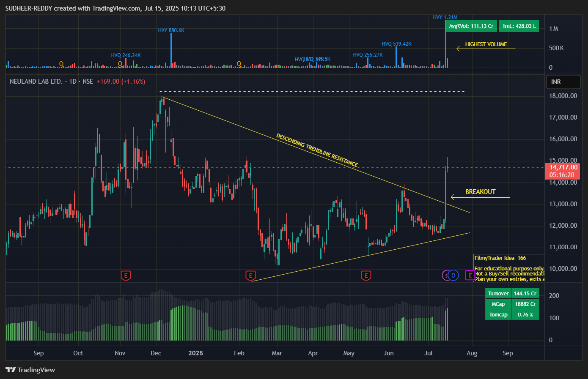Viewport: 588px width, 379px height.
Task: Click the purple upcoming earnings E marker
Action: tap(470, 275)
